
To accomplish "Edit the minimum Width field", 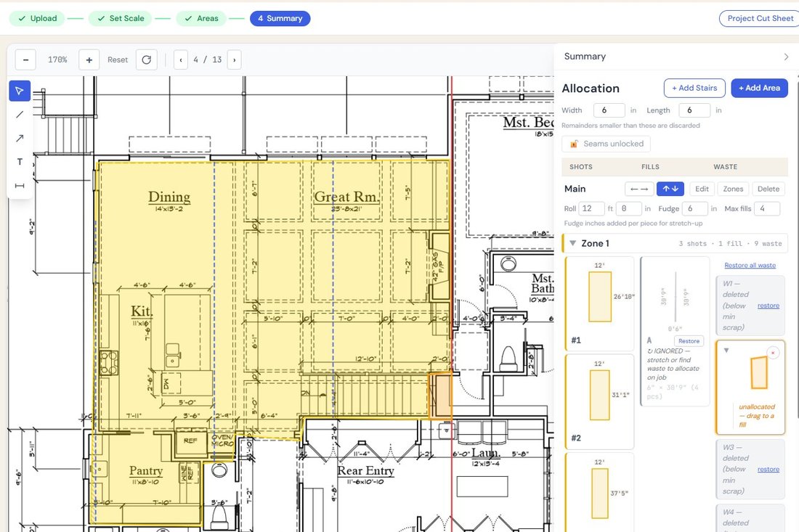I will point(609,110).
